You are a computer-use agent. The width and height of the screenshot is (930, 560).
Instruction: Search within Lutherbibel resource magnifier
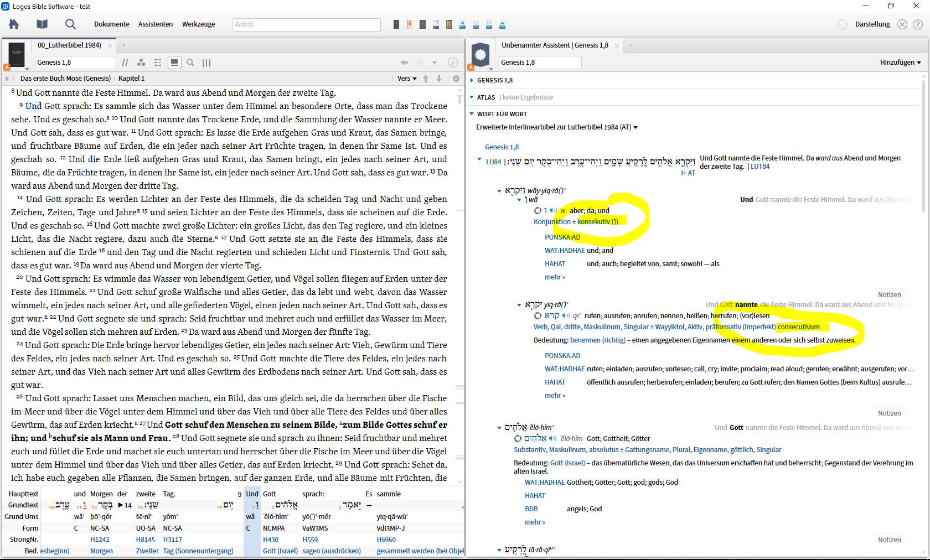190,63
